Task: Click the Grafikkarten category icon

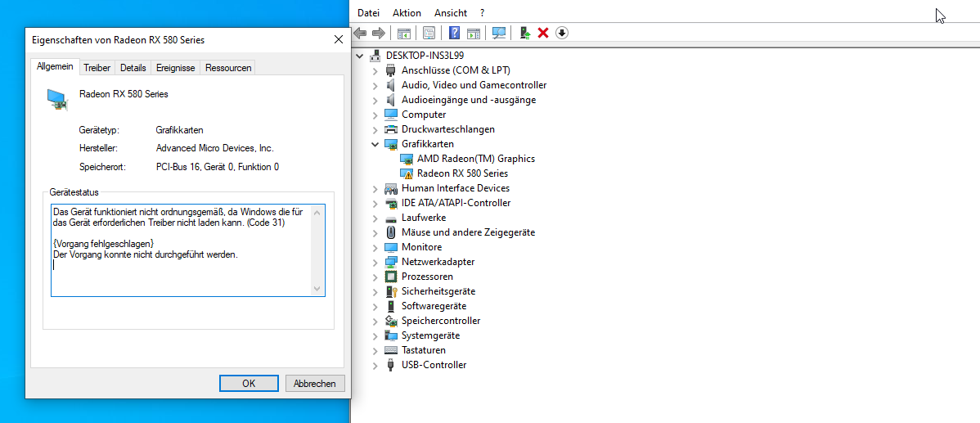Action: (391, 144)
